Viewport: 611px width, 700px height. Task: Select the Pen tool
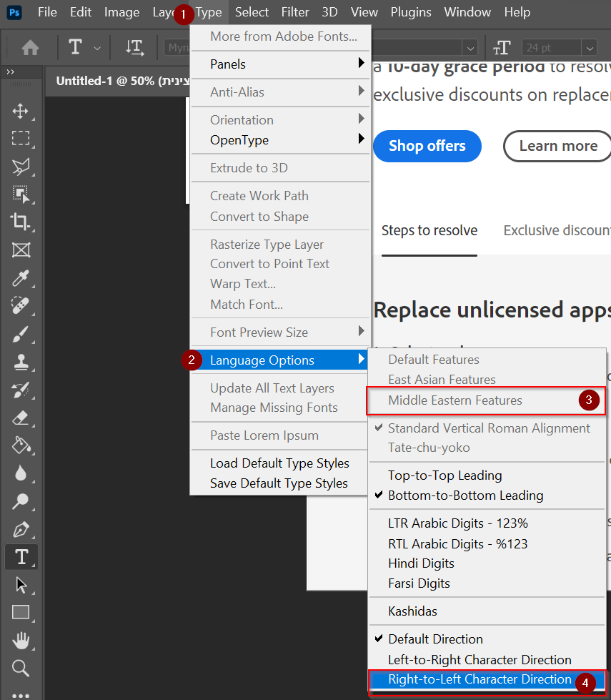point(21,529)
